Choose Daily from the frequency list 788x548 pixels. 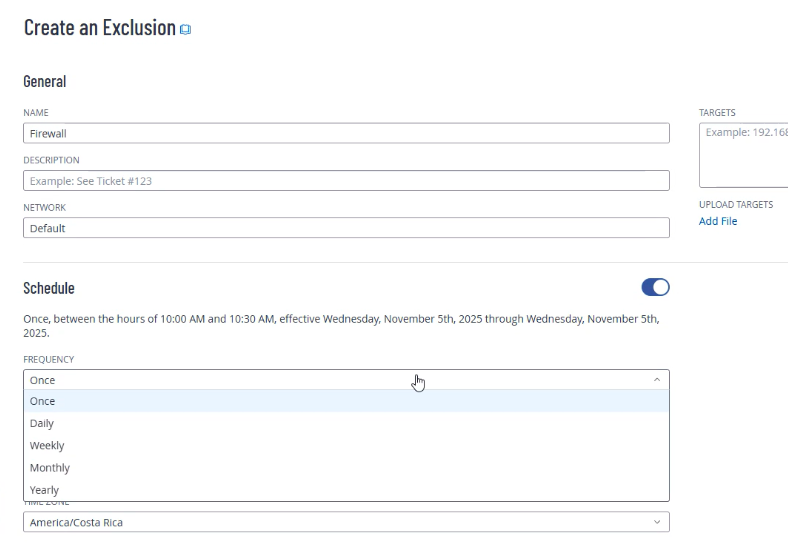click(42, 423)
